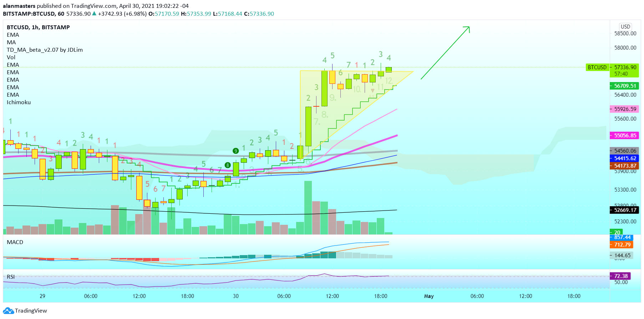
Task: Click the MACD pane label
Action: [x=15, y=242]
